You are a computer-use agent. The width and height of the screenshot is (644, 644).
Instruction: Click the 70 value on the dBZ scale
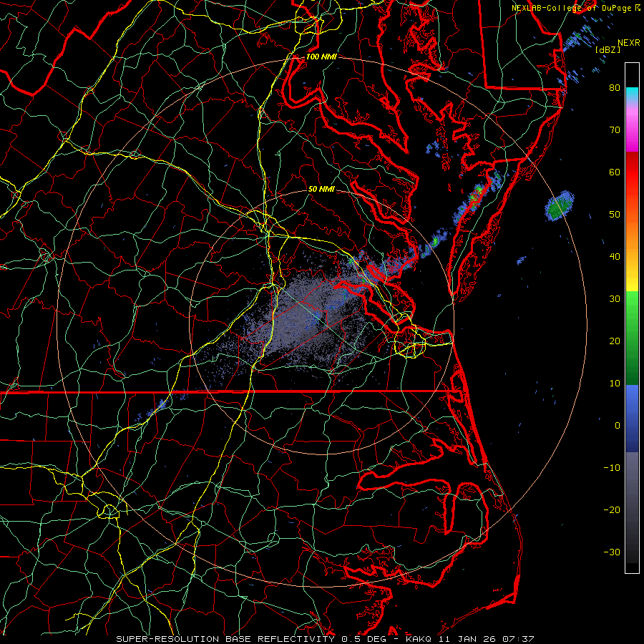coord(615,130)
